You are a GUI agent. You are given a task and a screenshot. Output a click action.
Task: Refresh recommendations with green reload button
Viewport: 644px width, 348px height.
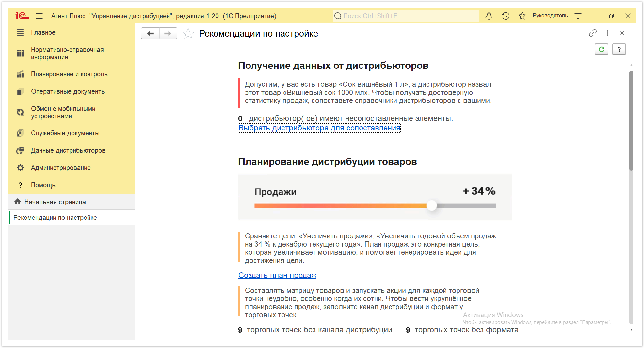pos(601,49)
